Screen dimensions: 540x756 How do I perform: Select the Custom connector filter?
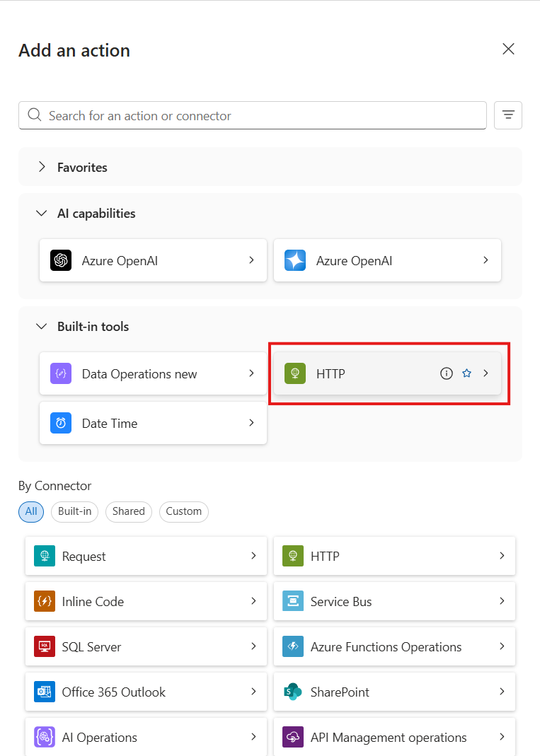[184, 511]
